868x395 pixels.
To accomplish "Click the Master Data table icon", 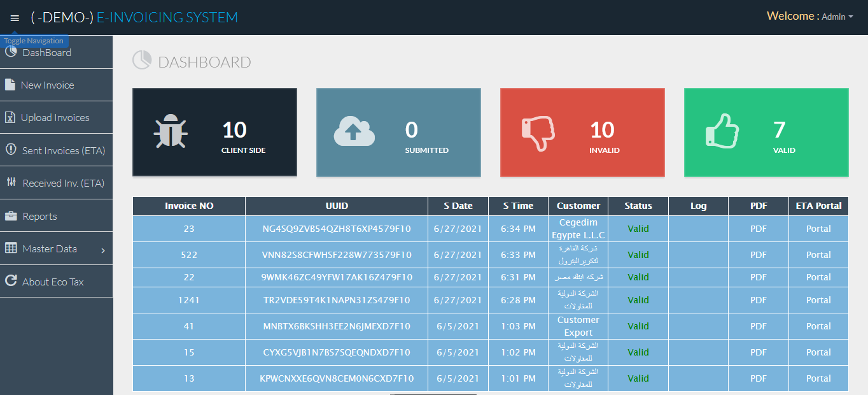I will click(11, 248).
